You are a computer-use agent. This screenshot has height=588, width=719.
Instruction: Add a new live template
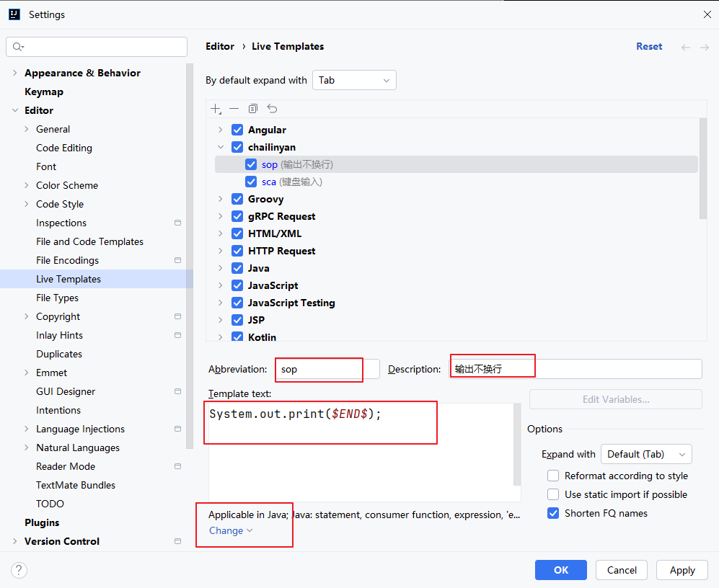pyautogui.click(x=216, y=109)
